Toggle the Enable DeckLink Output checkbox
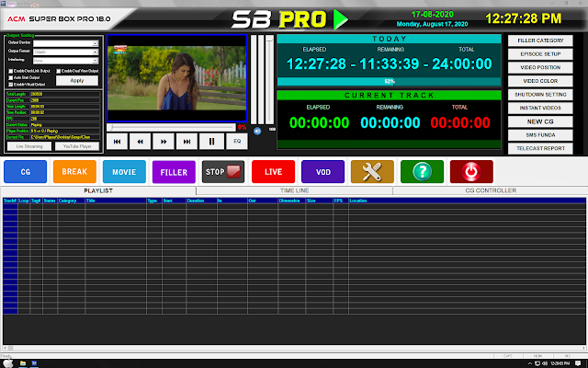This screenshot has width=588, height=368. point(10,71)
